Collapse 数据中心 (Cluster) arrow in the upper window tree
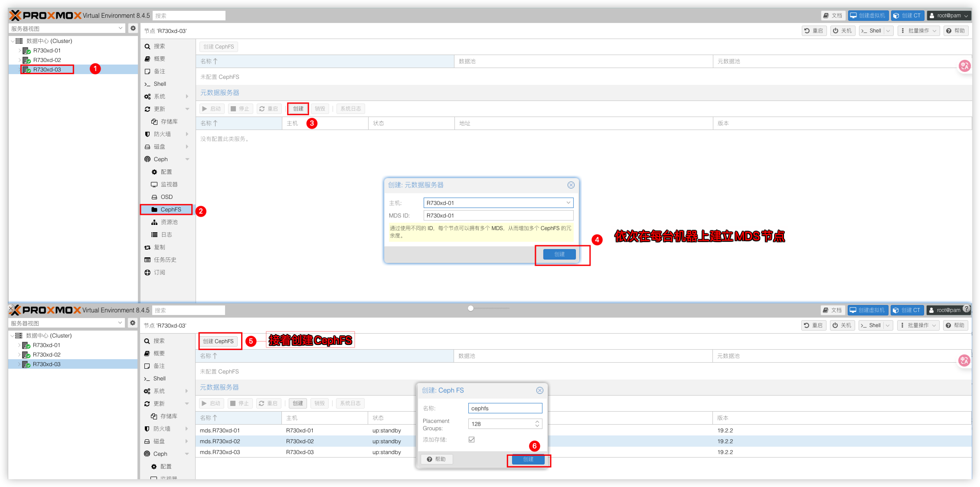The width and height of the screenshot is (980, 487). (13, 41)
